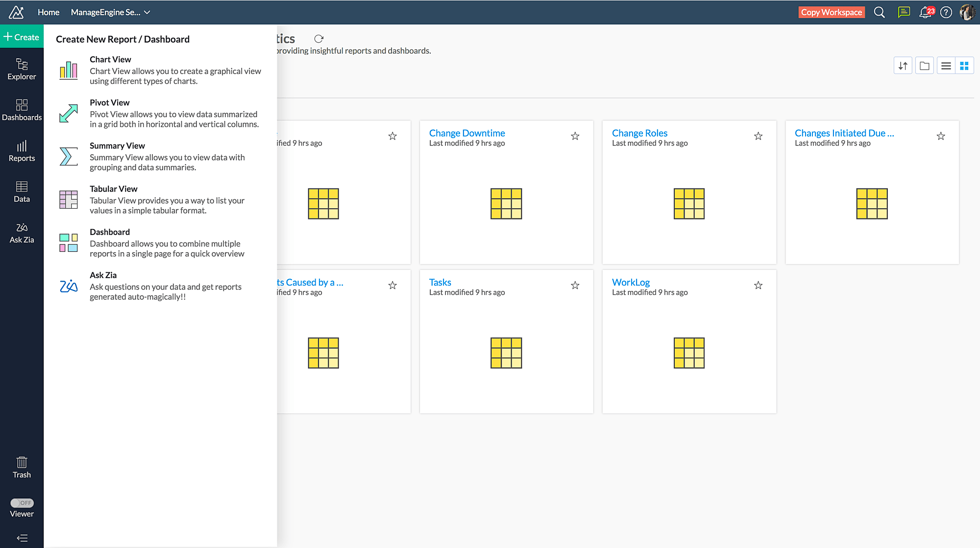Toggle the Viewer mode switch

click(x=22, y=503)
